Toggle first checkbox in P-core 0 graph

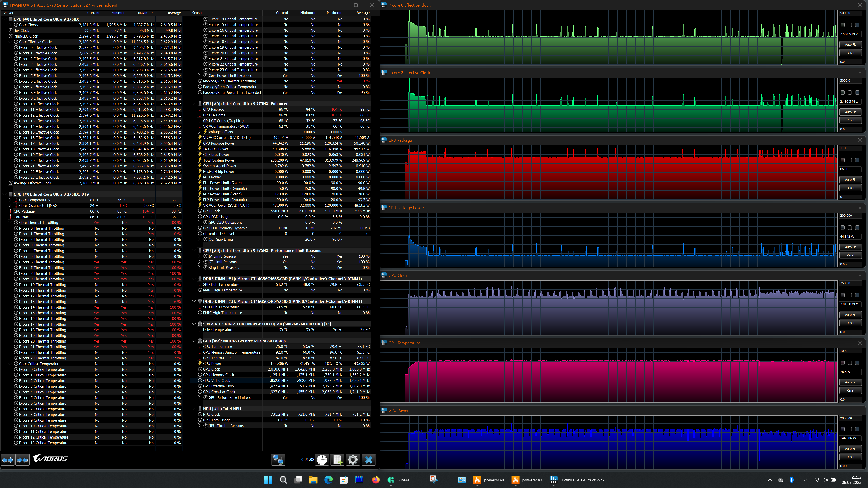[x=843, y=25]
